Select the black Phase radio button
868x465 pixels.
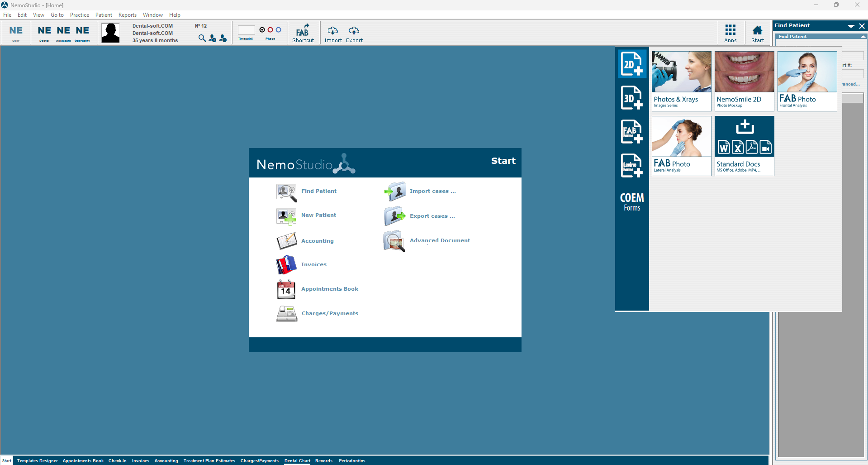tap(262, 30)
